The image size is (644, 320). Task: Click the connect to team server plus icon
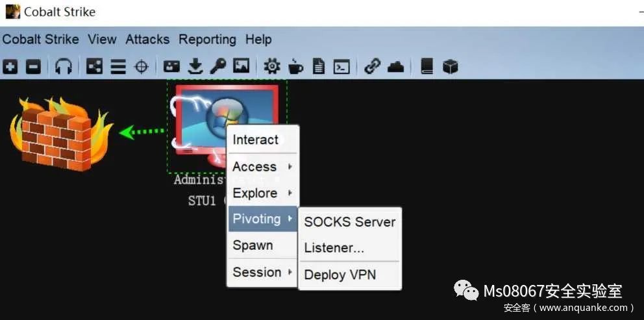pyautogui.click(x=10, y=66)
